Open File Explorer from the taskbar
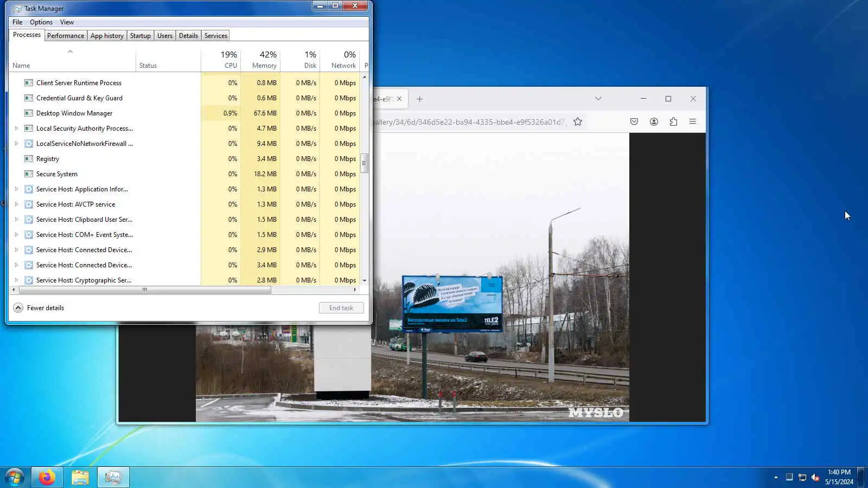 tap(80, 477)
